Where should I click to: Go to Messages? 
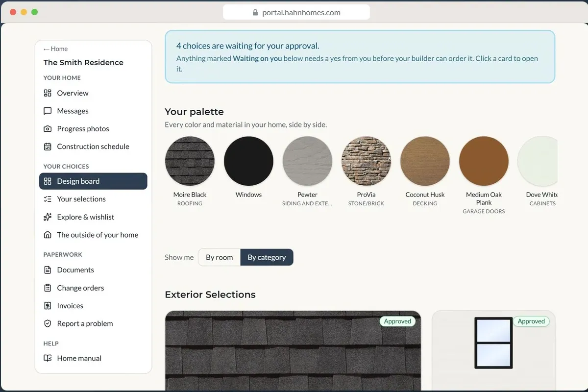pos(93,111)
